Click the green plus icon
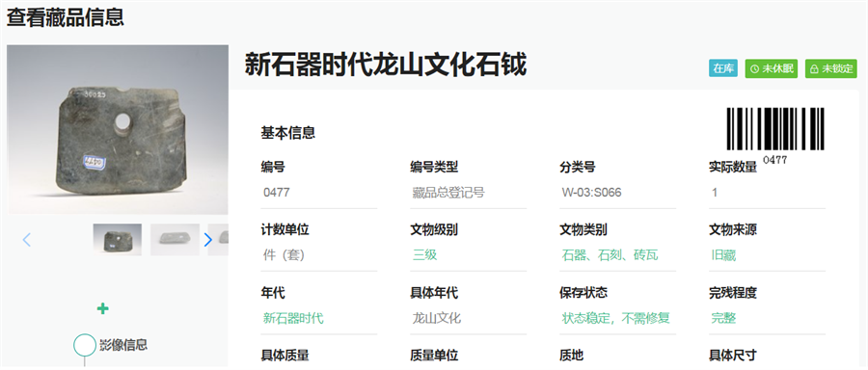 pos(102,308)
